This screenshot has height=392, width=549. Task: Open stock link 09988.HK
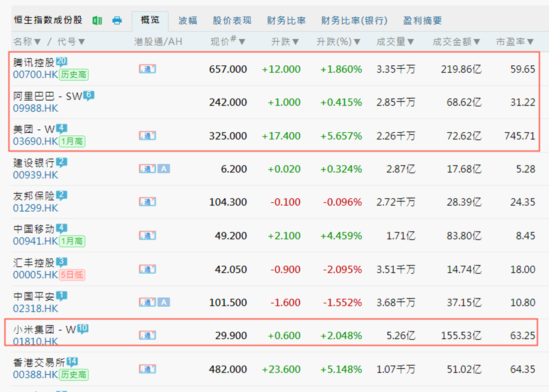coord(35,108)
